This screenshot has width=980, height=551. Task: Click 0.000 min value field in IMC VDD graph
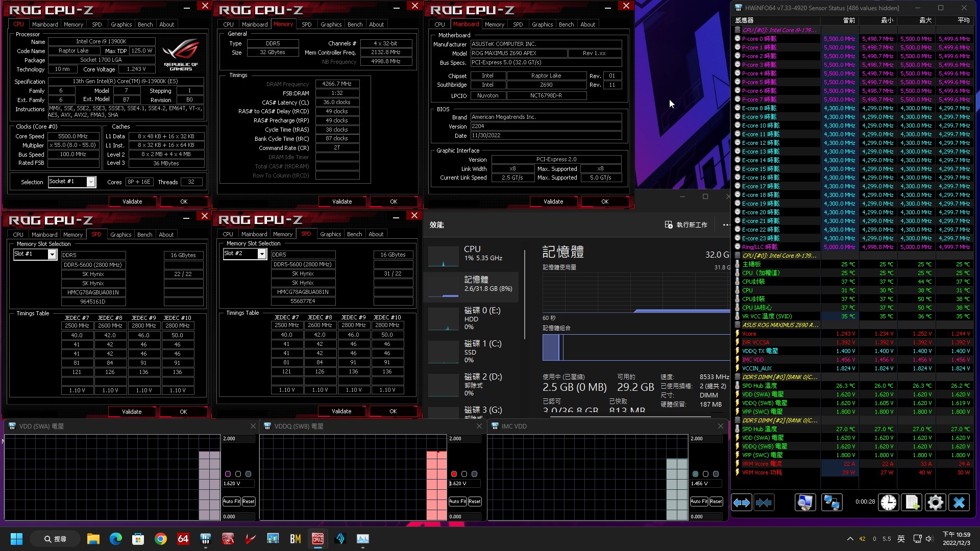[706, 517]
